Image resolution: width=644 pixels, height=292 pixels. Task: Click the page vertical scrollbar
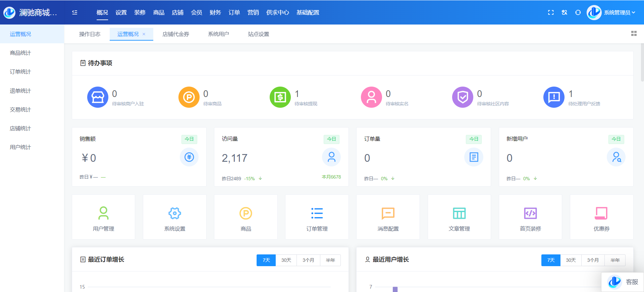point(642,64)
